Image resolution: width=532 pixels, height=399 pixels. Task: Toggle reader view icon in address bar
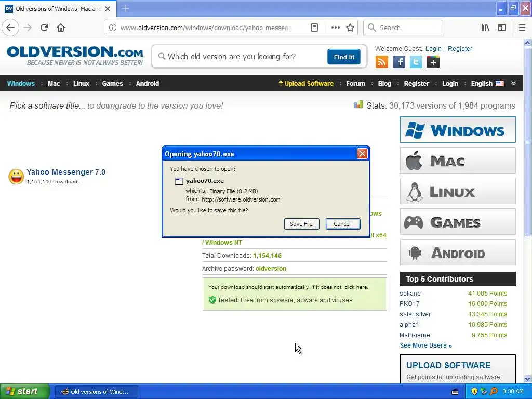[314, 28]
